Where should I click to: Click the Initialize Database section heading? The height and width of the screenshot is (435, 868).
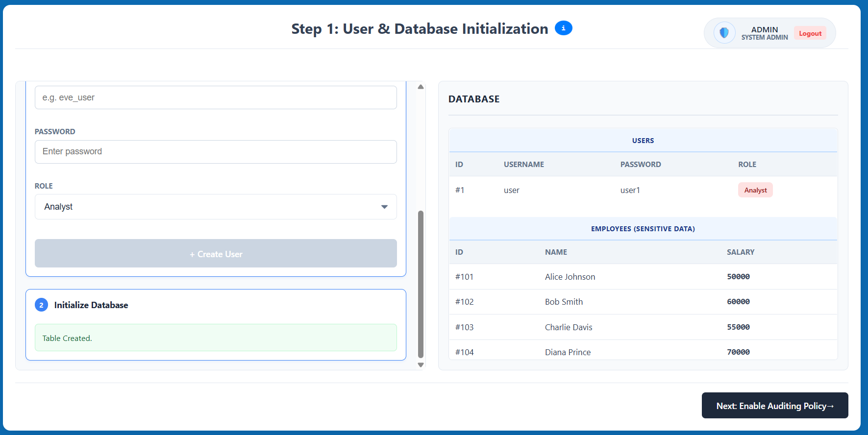tap(91, 305)
